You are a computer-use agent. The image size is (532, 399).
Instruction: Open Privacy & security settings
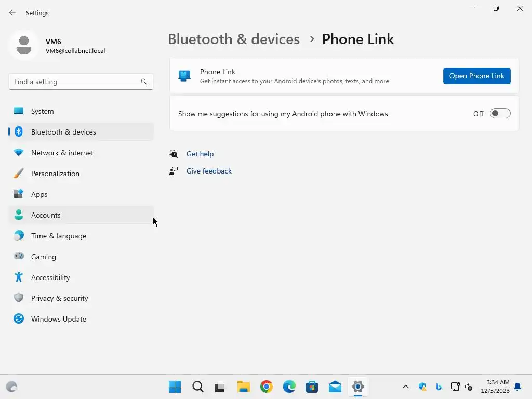(x=81, y=298)
